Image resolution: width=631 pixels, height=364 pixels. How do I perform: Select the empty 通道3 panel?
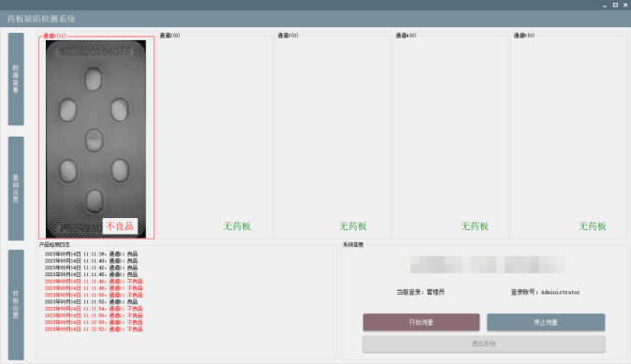click(332, 138)
